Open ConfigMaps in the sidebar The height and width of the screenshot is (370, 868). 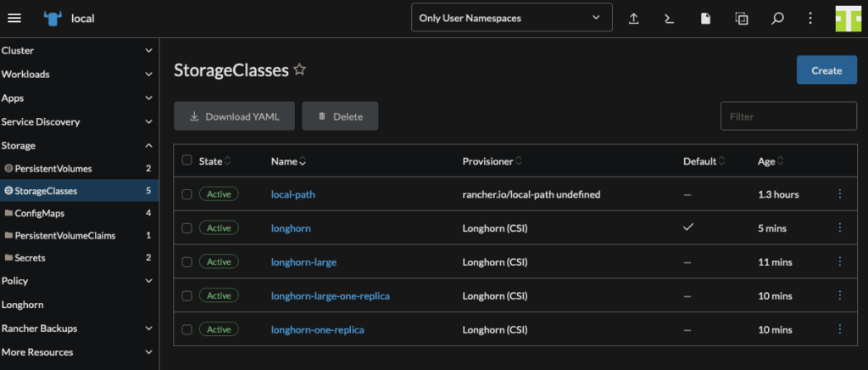pyautogui.click(x=39, y=213)
